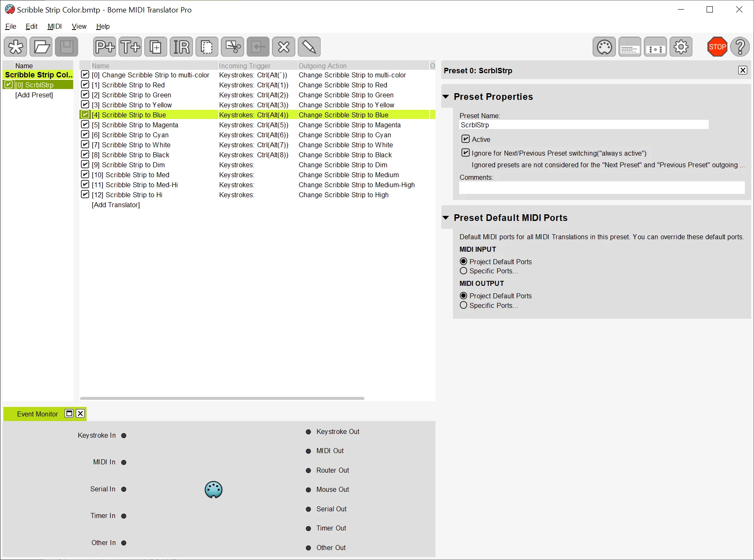Close the Preset 0: ScrblStrp properties panel

pyautogui.click(x=743, y=70)
